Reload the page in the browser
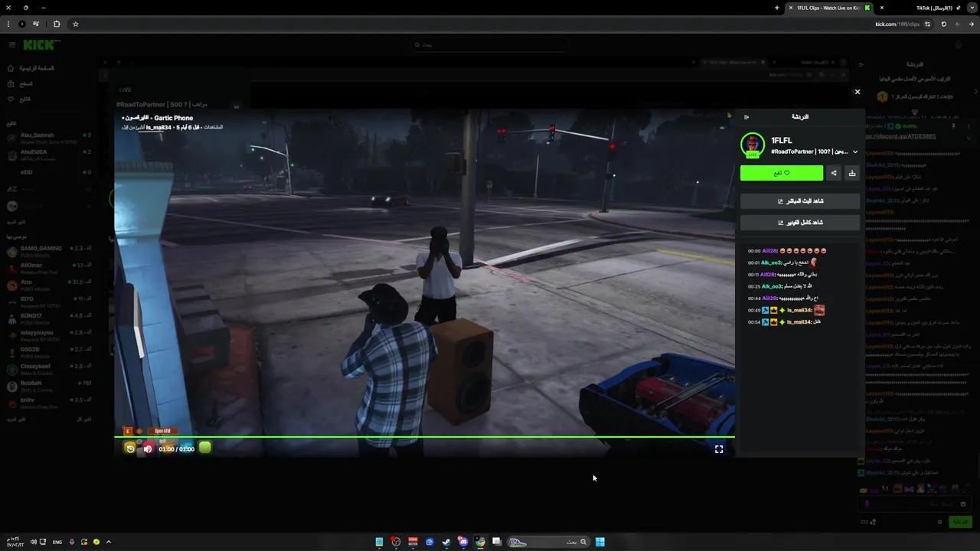The image size is (980, 551). pos(943,24)
